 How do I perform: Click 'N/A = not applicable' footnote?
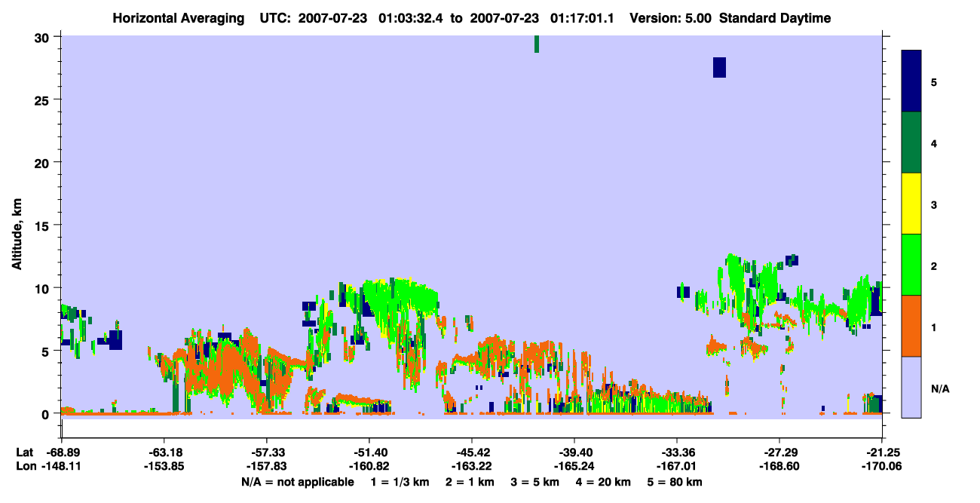click(298, 482)
